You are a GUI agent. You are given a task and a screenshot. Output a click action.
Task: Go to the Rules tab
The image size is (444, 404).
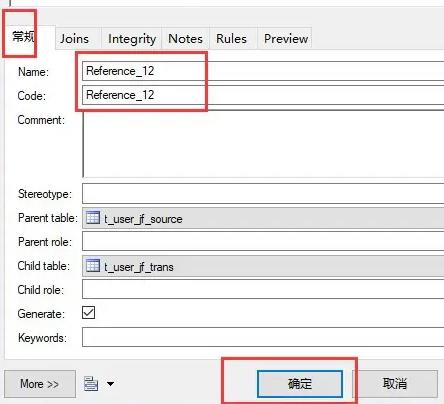pyautogui.click(x=231, y=38)
